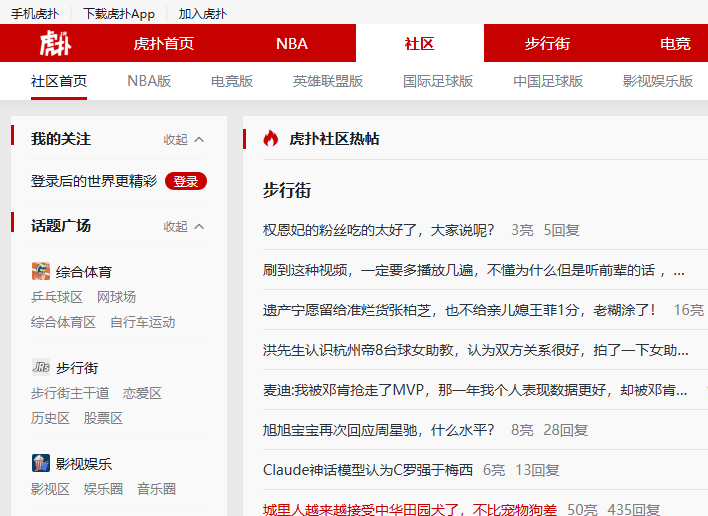Screen dimensions: 708x516
Task: Click the 影视娱乐 popcorn icon
Action: point(41,463)
